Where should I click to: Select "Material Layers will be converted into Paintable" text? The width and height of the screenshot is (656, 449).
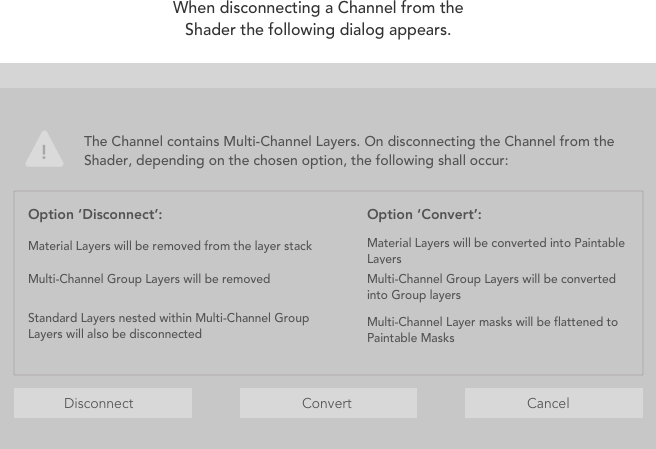point(495,243)
